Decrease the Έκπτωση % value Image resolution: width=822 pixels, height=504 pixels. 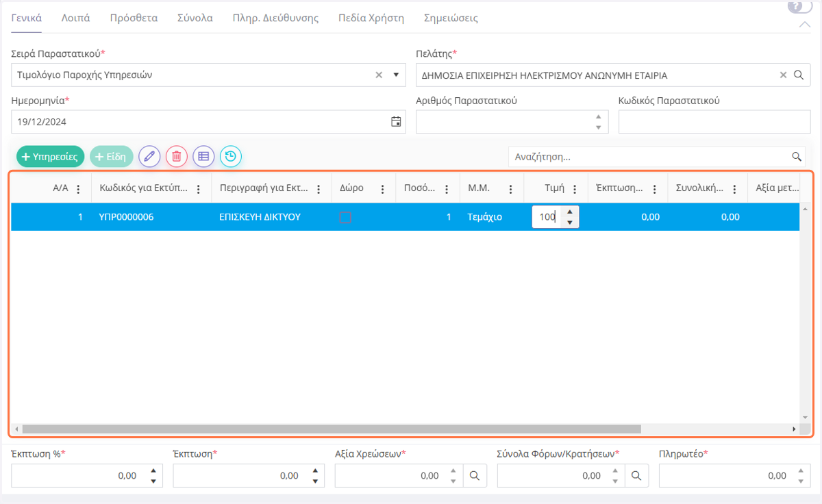(x=153, y=481)
